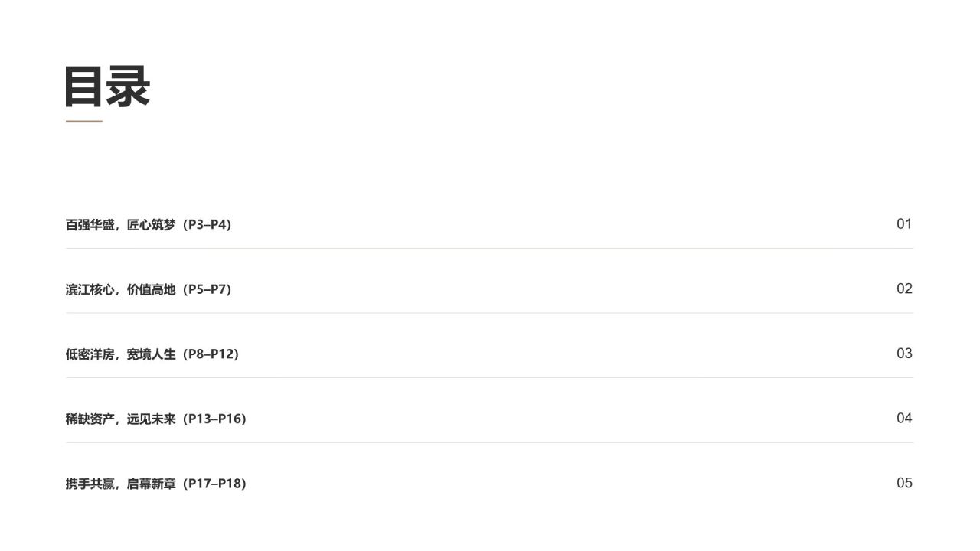Click the words 启幕新章

pyautogui.click(x=152, y=484)
